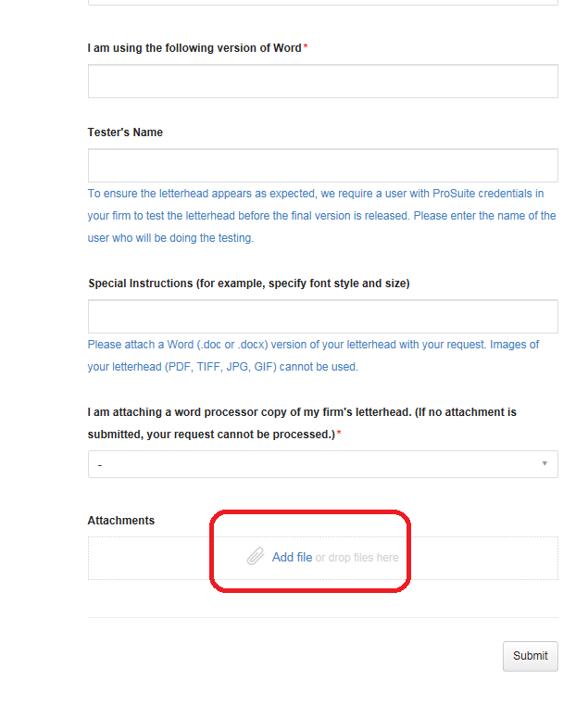This screenshot has width=588, height=706.
Task: Click the Attachments section heading
Action: 121,521
